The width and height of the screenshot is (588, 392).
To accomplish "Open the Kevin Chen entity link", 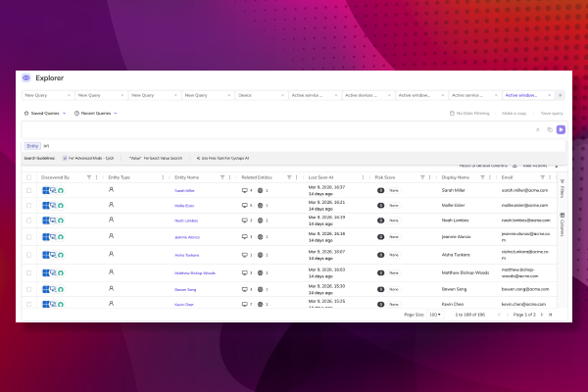I will coord(184,305).
